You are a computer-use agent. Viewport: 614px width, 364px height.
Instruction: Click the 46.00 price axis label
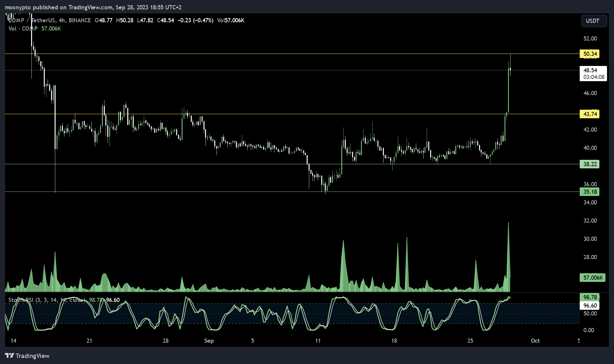tap(590, 93)
